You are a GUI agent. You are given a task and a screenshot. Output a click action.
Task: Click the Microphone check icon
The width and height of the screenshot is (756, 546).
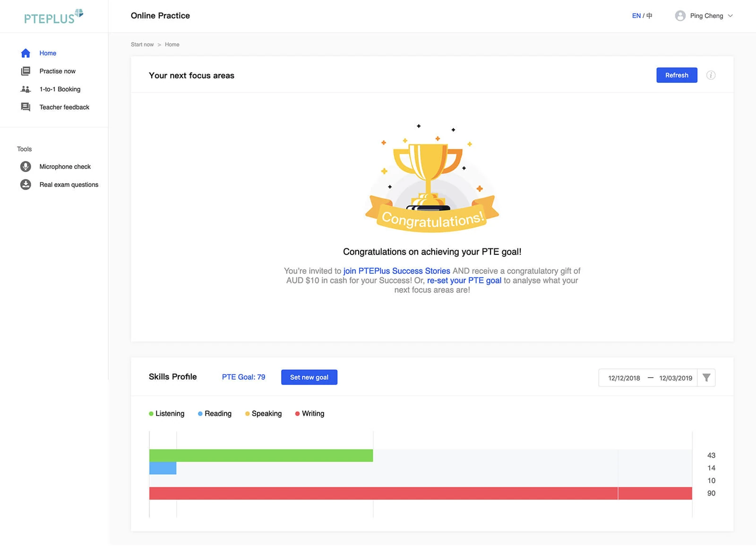(26, 166)
